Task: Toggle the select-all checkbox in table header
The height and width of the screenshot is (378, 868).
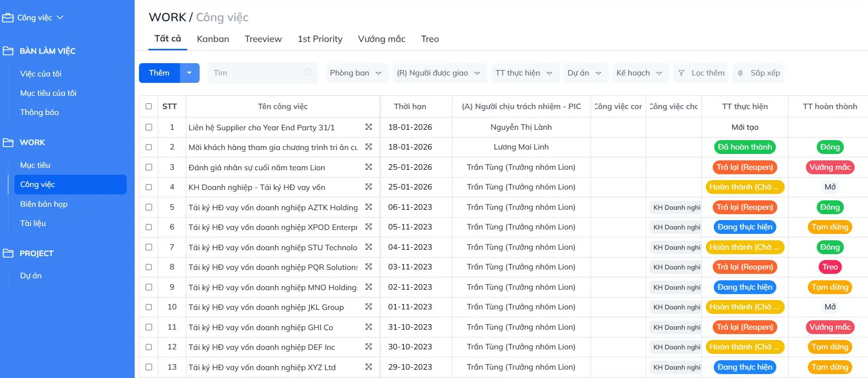Action: pos(149,106)
